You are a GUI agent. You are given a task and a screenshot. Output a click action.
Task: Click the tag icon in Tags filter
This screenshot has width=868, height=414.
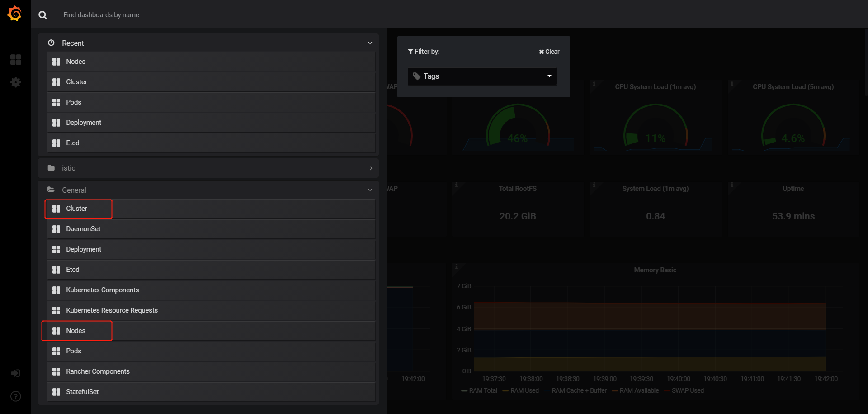coord(417,76)
